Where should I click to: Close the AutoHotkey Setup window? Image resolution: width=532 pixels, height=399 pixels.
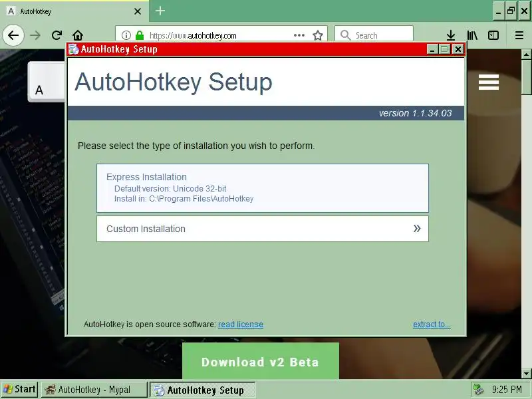[458, 49]
